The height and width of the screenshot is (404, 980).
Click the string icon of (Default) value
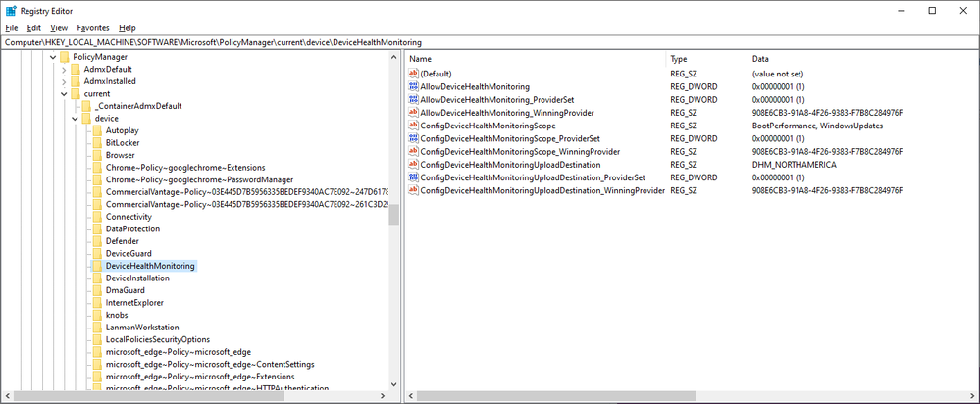click(x=413, y=74)
